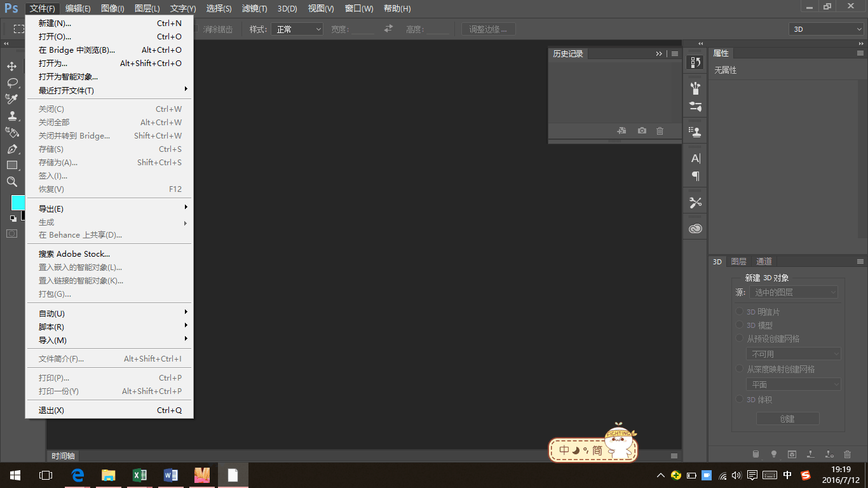Swap width and height arrows icon

[x=388, y=29]
